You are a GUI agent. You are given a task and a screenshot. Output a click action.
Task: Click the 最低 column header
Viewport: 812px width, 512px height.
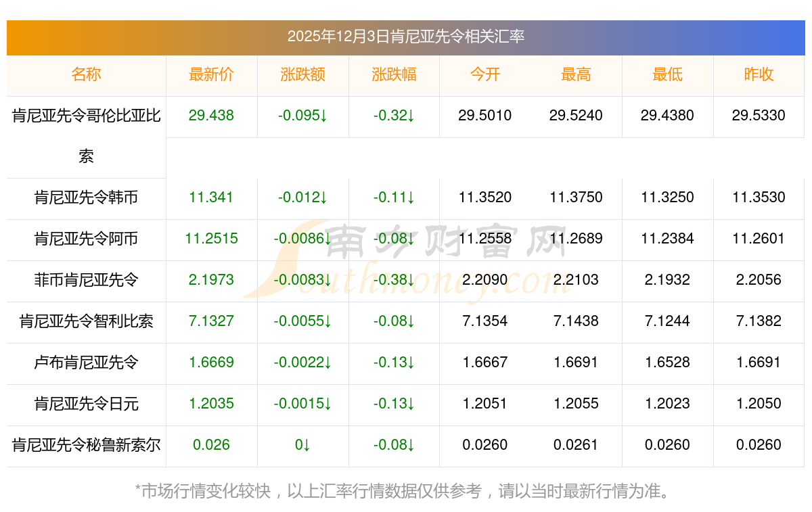coord(667,74)
